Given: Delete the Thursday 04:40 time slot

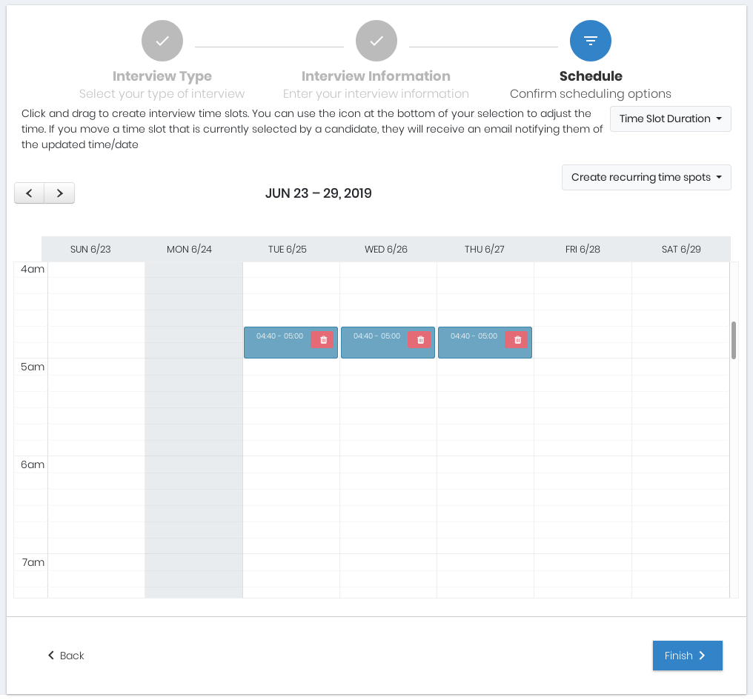Looking at the screenshot, I should (517, 339).
